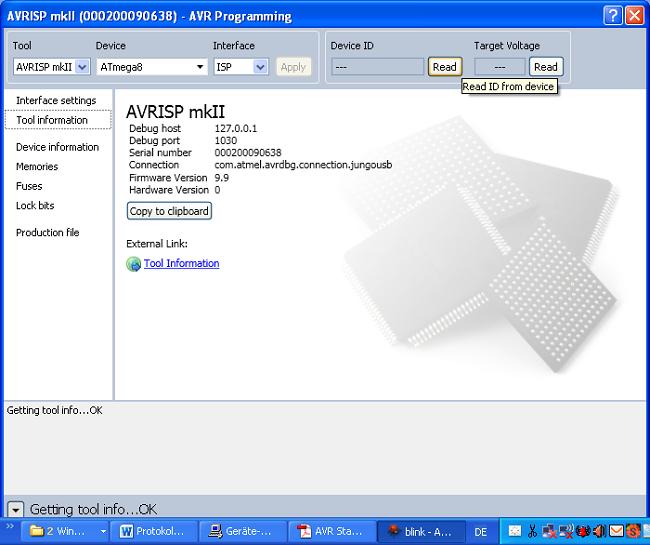Click the tray icon with sound waves and red X

(565, 531)
